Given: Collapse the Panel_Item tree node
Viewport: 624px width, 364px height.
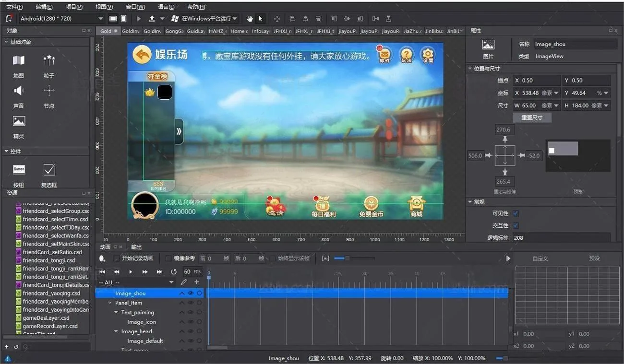Looking at the screenshot, I should pos(110,303).
